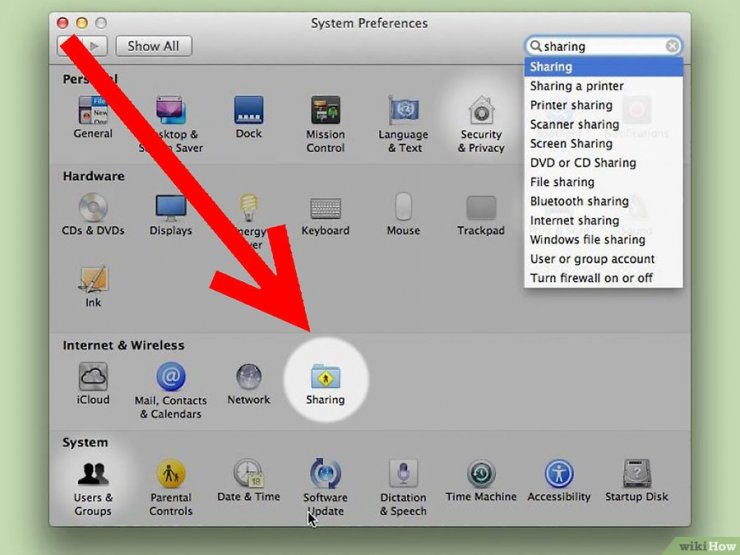Open Network preferences
740x555 pixels.
click(x=249, y=377)
